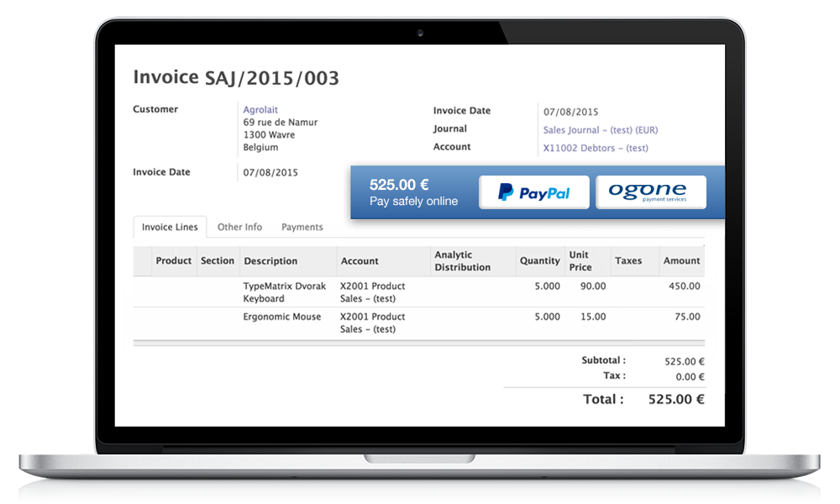Switch to the Other Info tab

tap(239, 227)
